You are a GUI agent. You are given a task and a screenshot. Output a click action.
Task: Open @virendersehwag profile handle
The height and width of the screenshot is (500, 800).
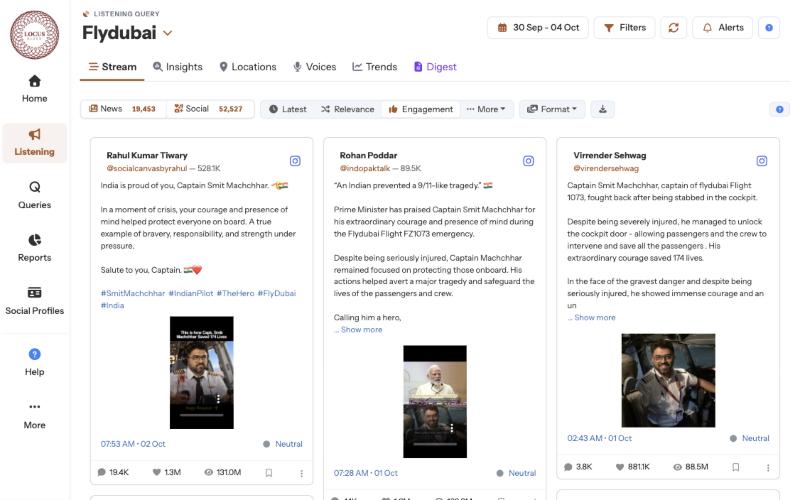tap(606, 168)
